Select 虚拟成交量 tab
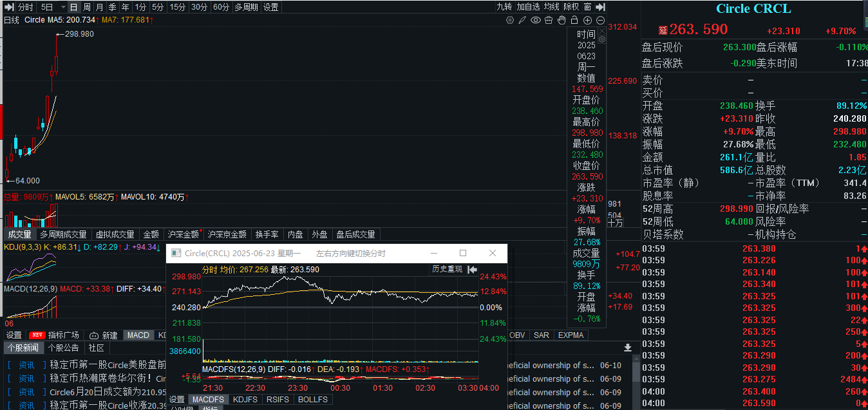Screen dimensions: 868x410 [x=115, y=234]
